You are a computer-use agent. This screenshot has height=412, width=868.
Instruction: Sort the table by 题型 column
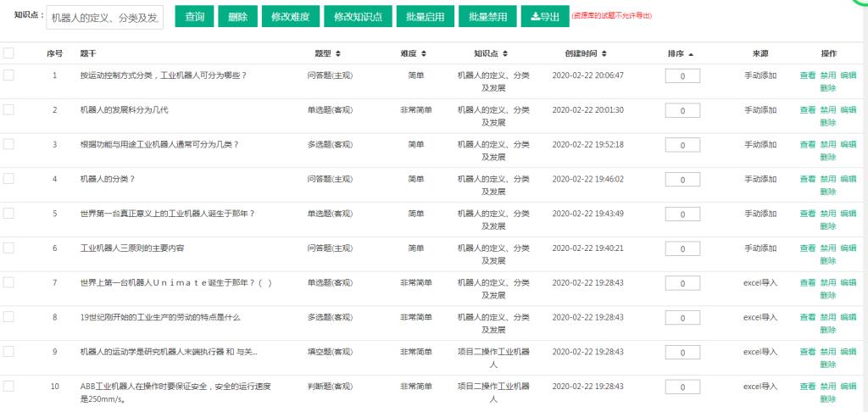[337, 53]
